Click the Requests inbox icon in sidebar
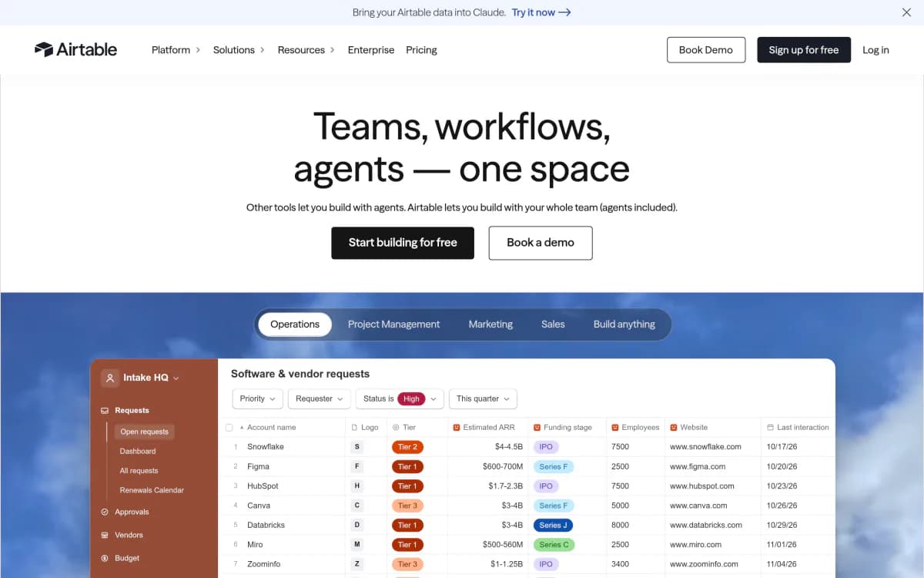The image size is (924, 578). [105, 411]
